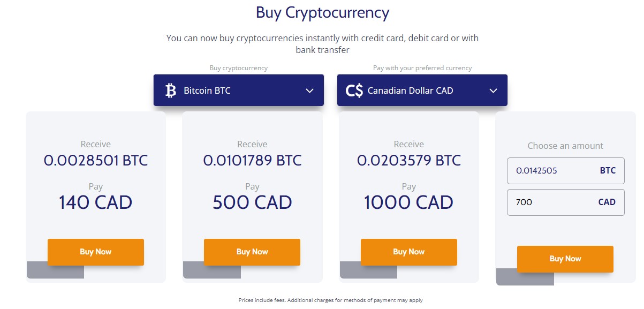
Task: Expand the Bitcoin BTC dropdown chevron
Action: (309, 91)
